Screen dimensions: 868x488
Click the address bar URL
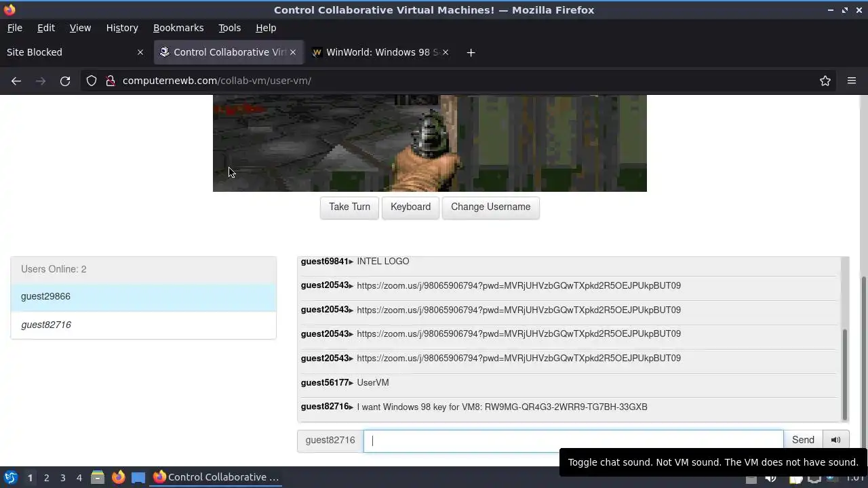click(217, 81)
